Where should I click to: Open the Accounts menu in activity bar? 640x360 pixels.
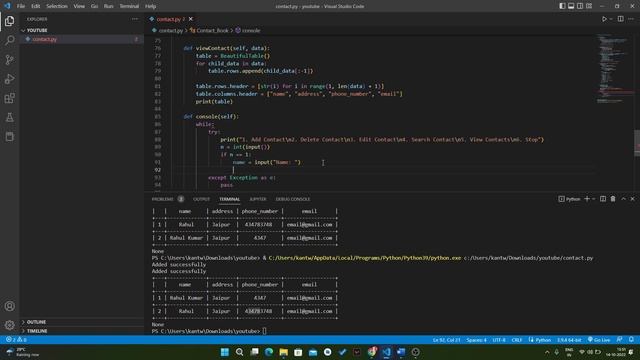9,306
